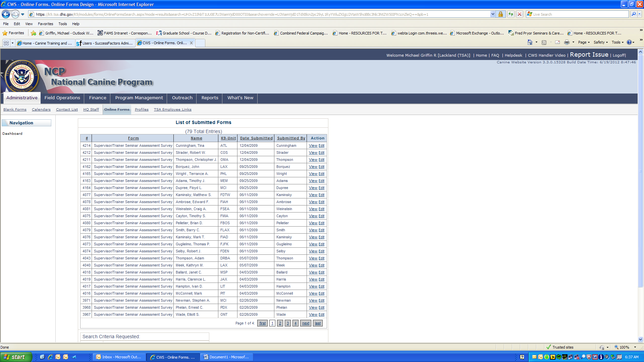Viewport: 644px width, 362px height.
Task: Switch to the Field Operations tab
Action: pyautogui.click(x=62, y=98)
